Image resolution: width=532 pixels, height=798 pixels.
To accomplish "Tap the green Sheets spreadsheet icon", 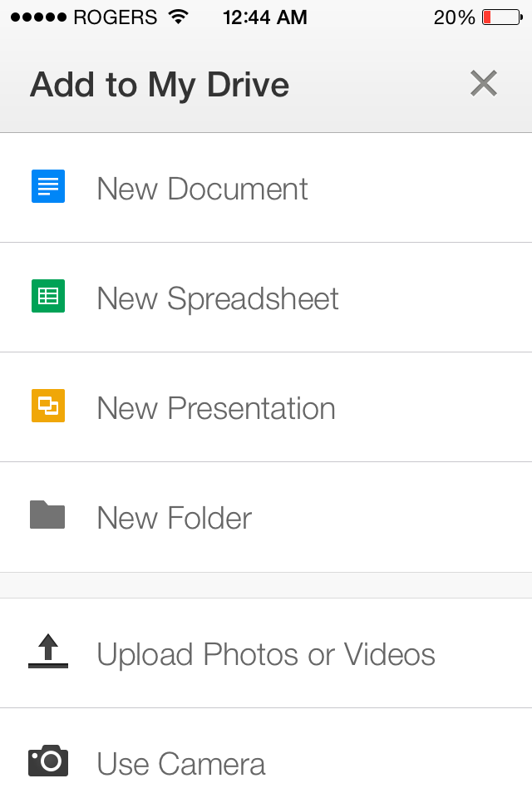I will [x=48, y=297].
